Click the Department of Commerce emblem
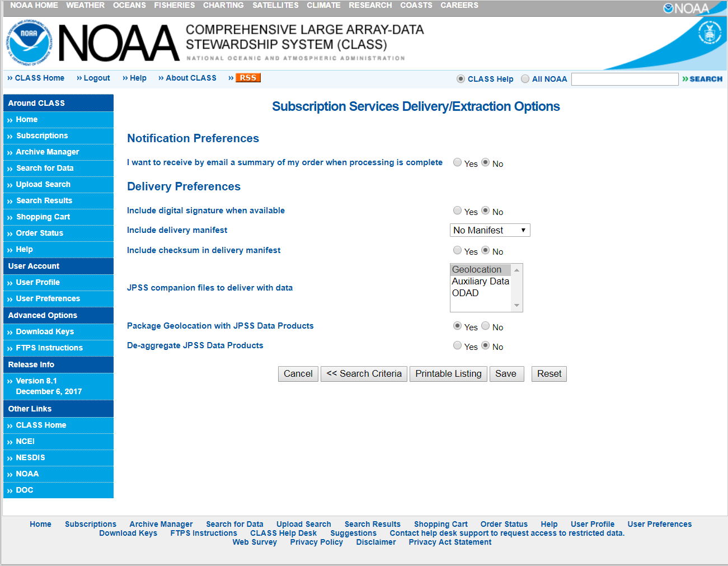The height and width of the screenshot is (566, 728). 710,32
